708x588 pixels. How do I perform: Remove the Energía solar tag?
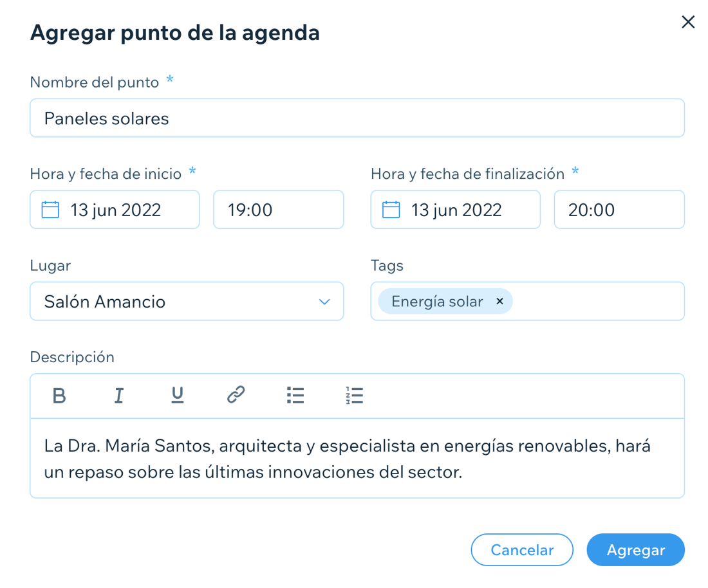(x=499, y=300)
